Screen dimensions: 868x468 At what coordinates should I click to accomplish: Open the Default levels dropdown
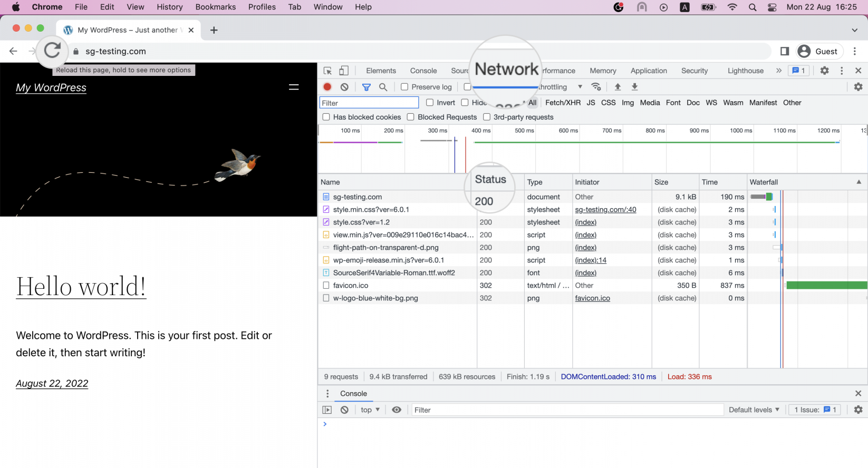[754, 410]
